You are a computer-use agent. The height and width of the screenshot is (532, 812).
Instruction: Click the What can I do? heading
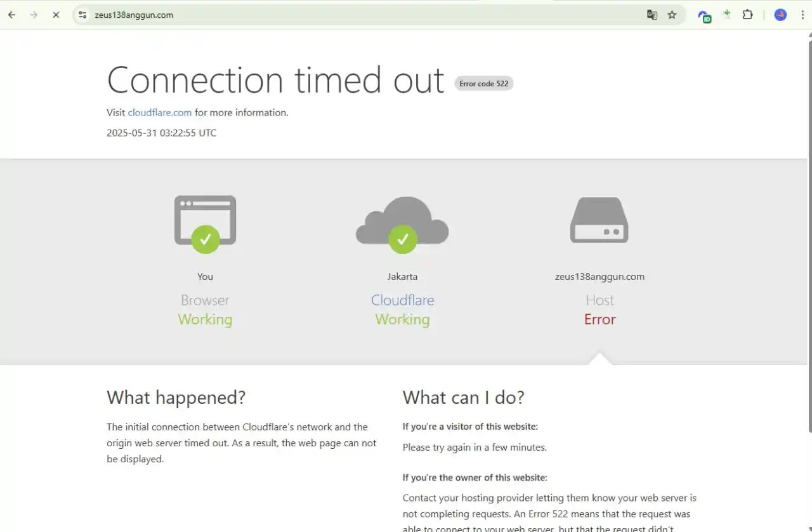click(x=464, y=397)
